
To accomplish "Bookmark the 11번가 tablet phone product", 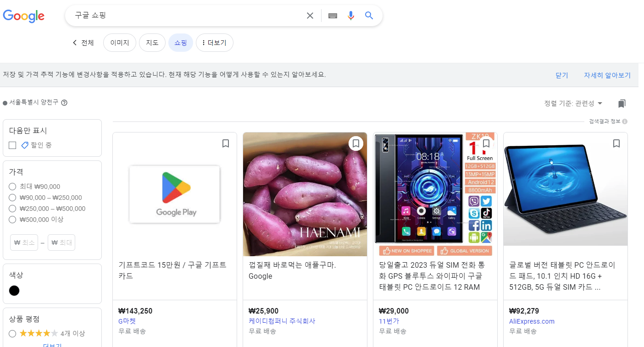I will pos(486,143).
